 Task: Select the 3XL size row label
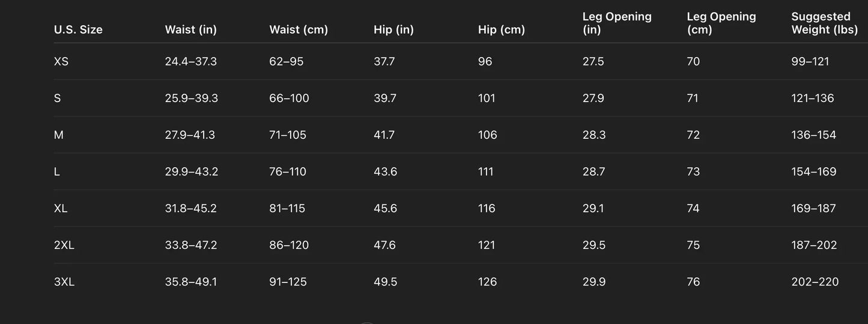click(64, 282)
